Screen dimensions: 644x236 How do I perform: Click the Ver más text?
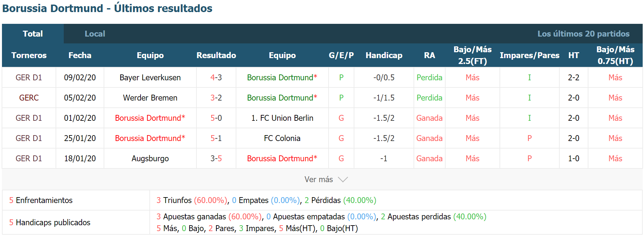pos(318,180)
